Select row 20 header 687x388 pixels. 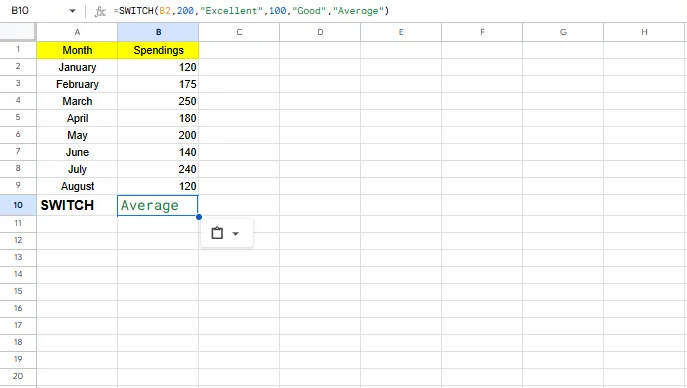[x=18, y=376]
